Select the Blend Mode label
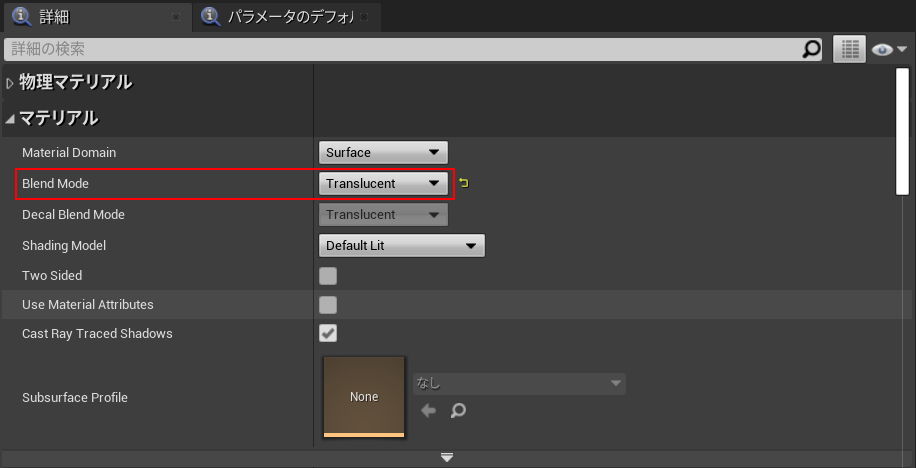Viewport: 916px width, 468px height. [x=55, y=183]
